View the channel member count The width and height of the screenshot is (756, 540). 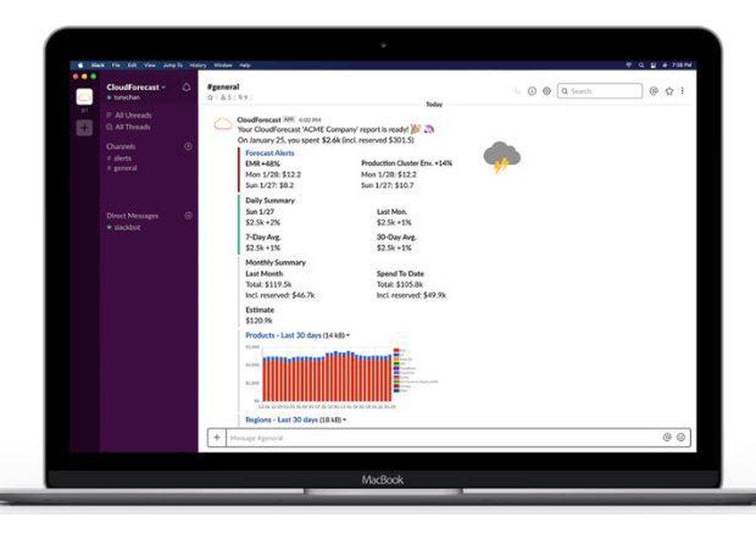[x=225, y=98]
